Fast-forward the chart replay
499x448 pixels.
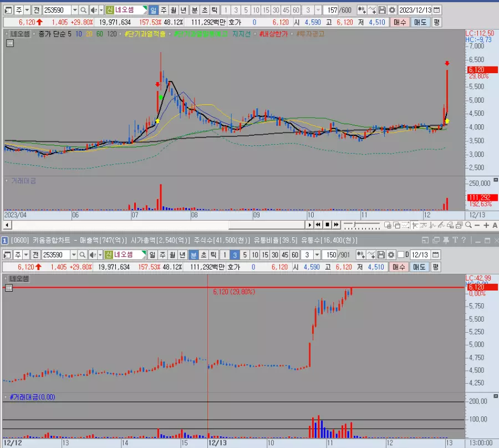click(x=336, y=225)
